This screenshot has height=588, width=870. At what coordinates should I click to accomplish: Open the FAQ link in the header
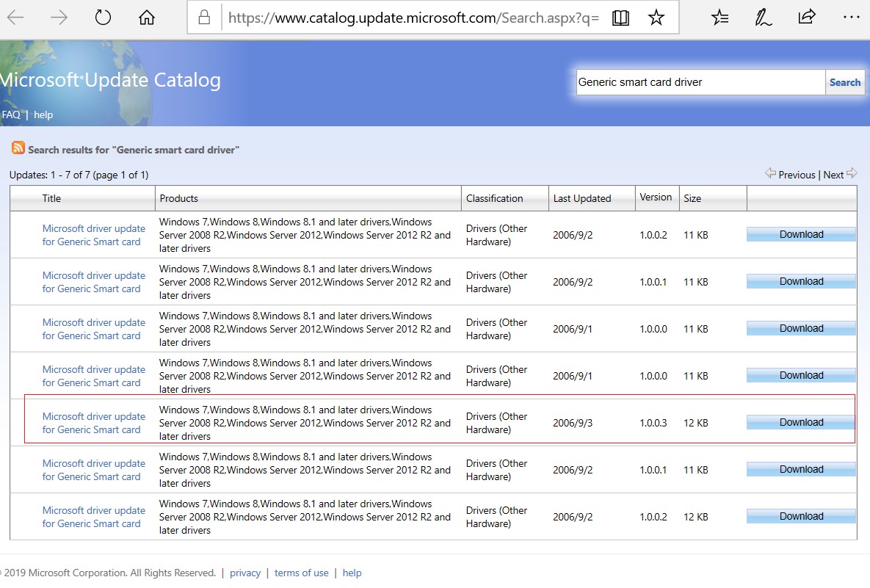11,115
